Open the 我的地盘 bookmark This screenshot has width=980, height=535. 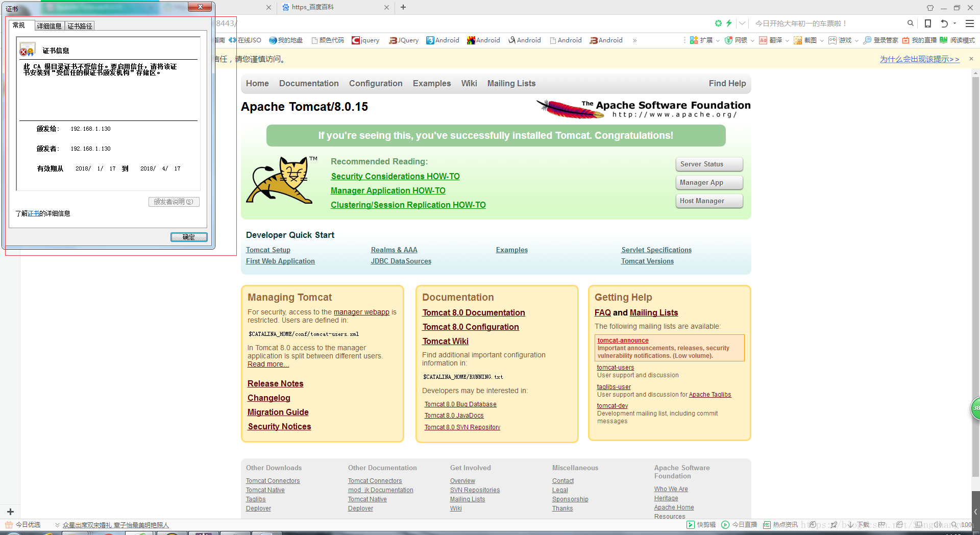286,40
